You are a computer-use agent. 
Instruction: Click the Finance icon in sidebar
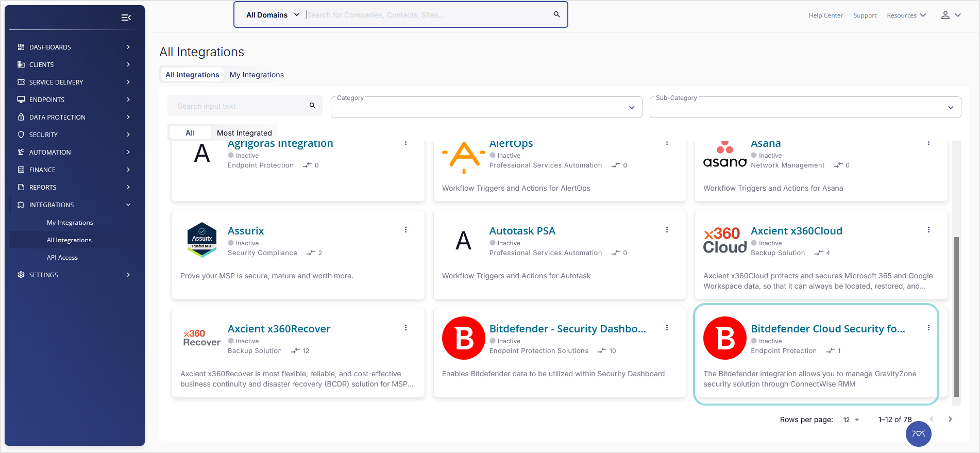[21, 170]
